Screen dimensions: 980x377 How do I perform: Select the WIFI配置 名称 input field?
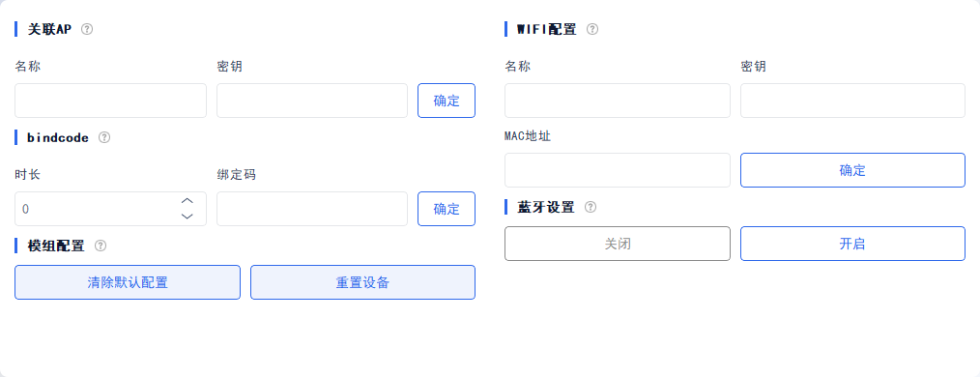618,101
